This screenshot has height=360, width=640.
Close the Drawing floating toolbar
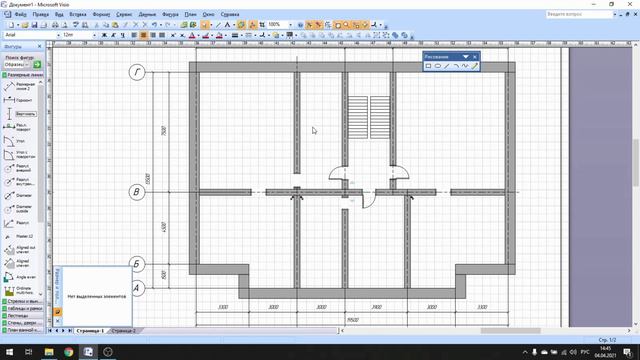click(475, 57)
